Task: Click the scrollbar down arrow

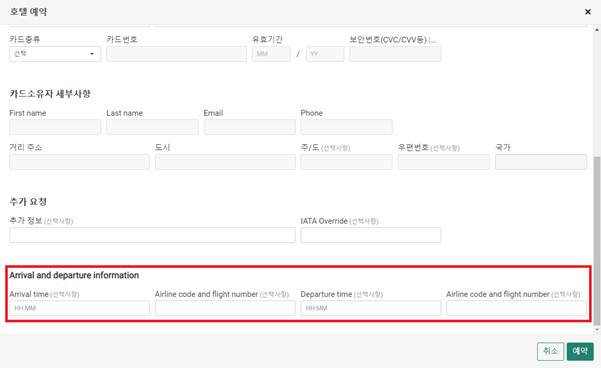Action: 597,330
